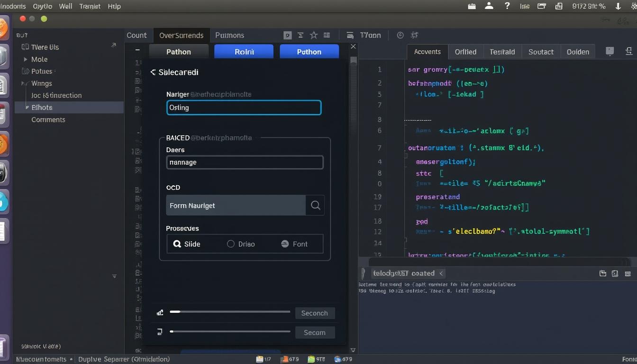Collapse the Salecaredi panel with back chevron
The height and width of the screenshot is (364, 637).
[153, 72]
